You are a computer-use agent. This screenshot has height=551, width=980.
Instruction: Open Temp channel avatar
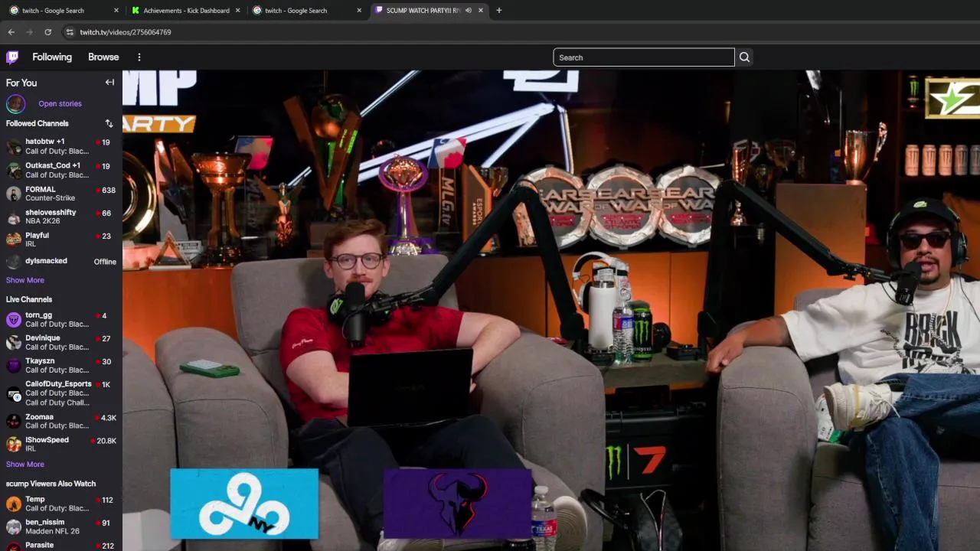[14, 504]
